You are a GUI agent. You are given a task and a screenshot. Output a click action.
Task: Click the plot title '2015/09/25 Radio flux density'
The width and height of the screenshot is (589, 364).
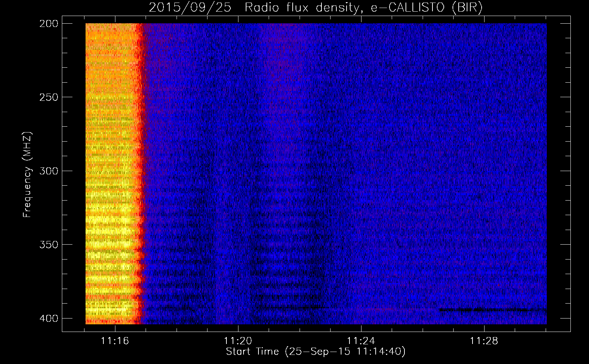[x=315, y=7]
